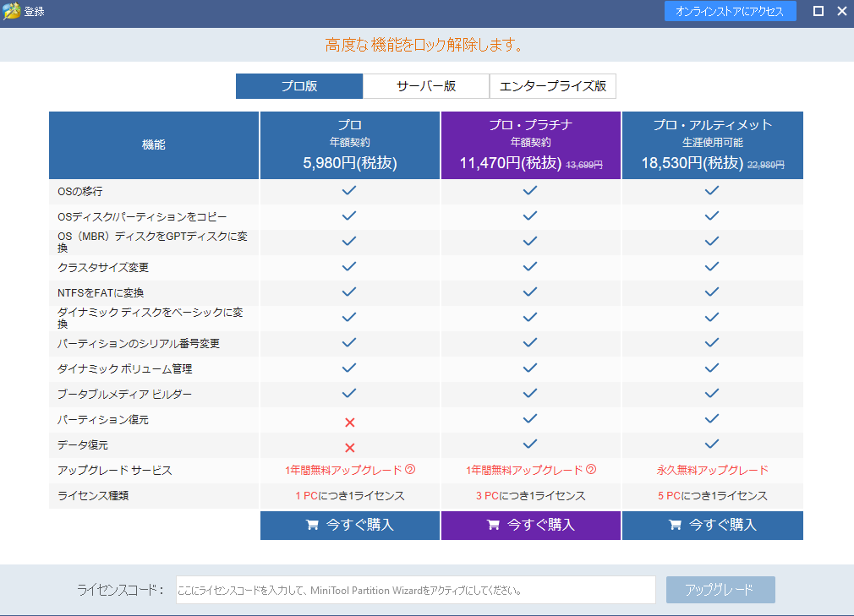This screenshot has width=854, height=616.
Task: Click the 機能 column header
Action: coord(154,144)
